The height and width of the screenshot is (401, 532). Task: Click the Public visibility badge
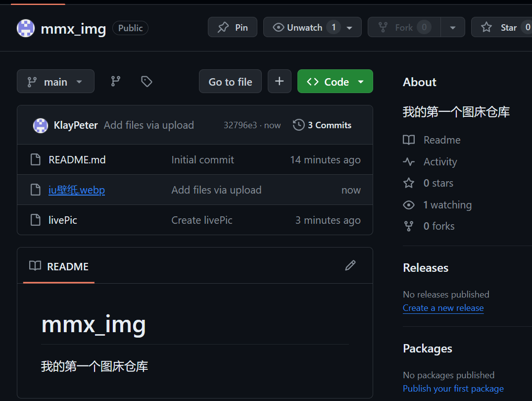click(x=130, y=28)
